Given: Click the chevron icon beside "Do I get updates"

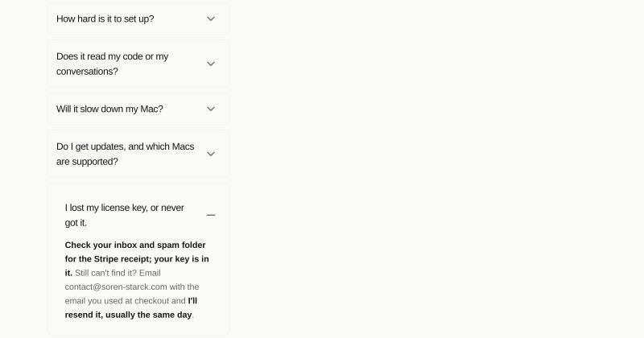Looking at the screenshot, I should 211,154.
